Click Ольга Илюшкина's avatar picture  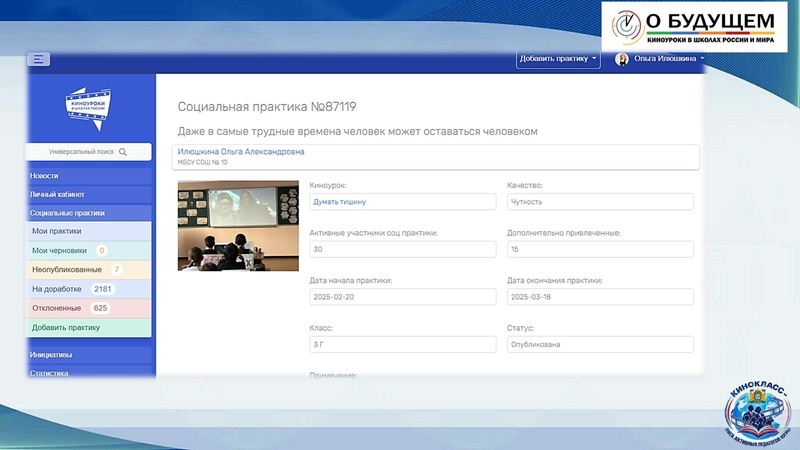click(x=621, y=59)
